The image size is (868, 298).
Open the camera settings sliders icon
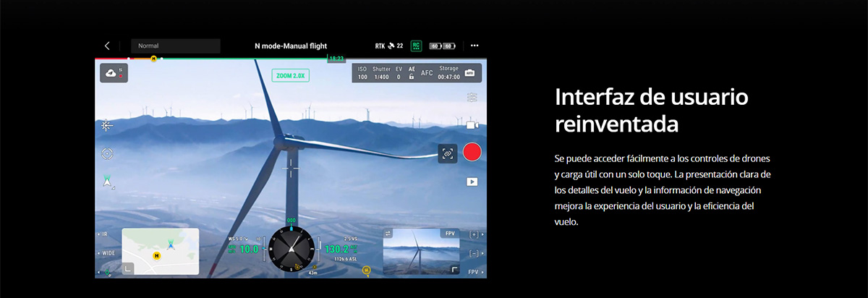pyautogui.click(x=472, y=98)
